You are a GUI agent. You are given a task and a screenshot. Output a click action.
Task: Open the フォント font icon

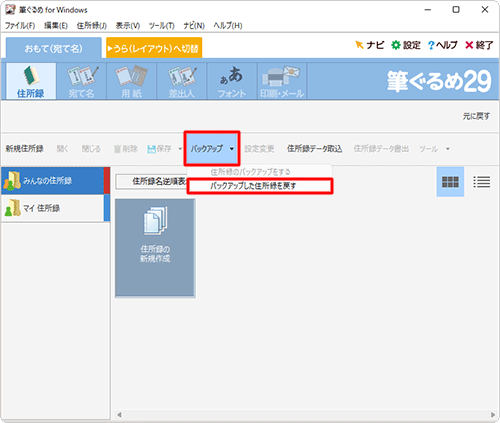coord(232,81)
